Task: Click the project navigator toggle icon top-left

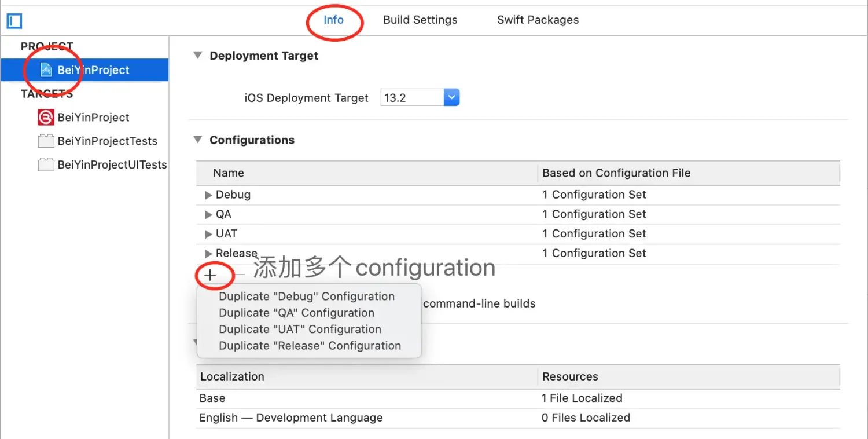Action: [13, 21]
